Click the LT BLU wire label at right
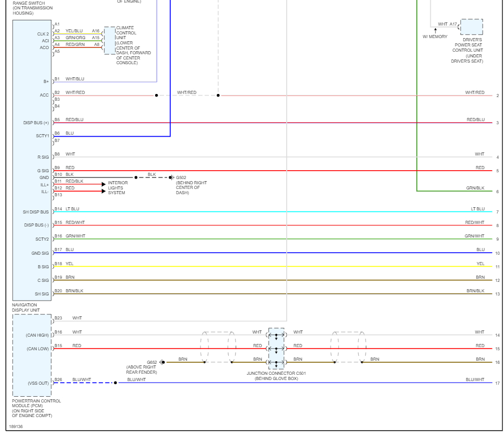 tap(478, 209)
